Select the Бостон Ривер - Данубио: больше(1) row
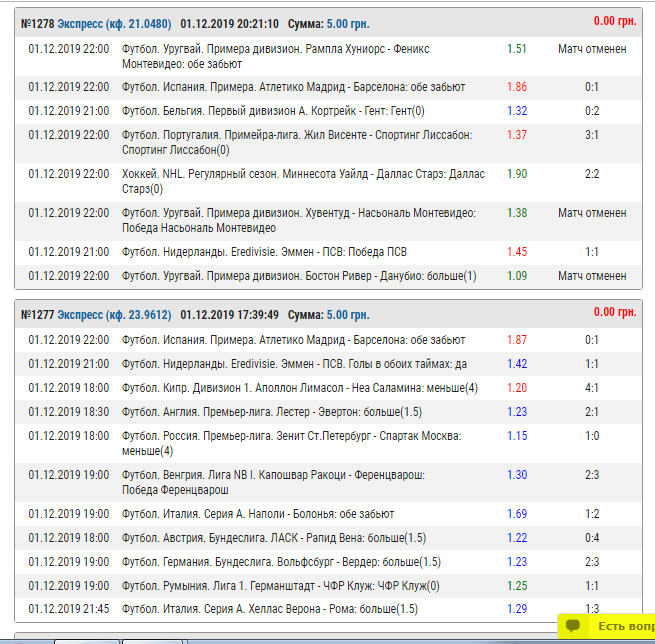Image resolution: width=655 pixels, height=644 pixels. (x=328, y=276)
